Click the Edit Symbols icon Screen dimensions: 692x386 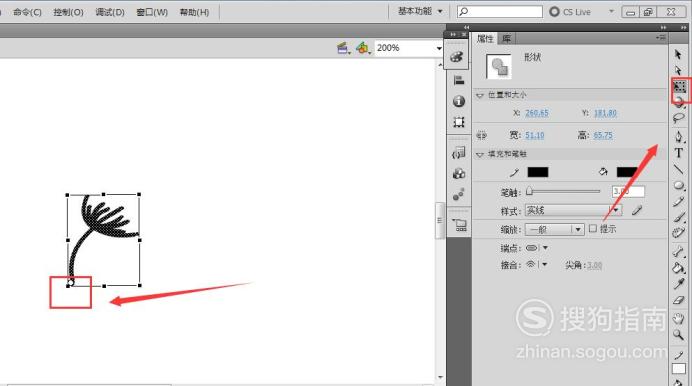point(363,48)
